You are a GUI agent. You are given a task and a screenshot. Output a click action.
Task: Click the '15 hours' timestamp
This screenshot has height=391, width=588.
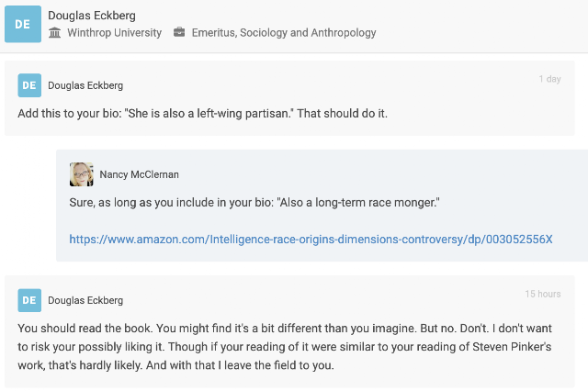tap(543, 294)
